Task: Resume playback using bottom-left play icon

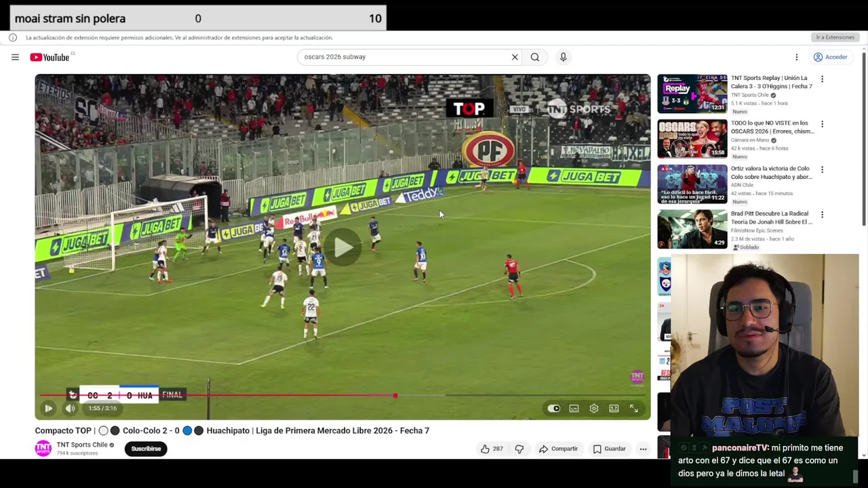Action: coord(48,409)
